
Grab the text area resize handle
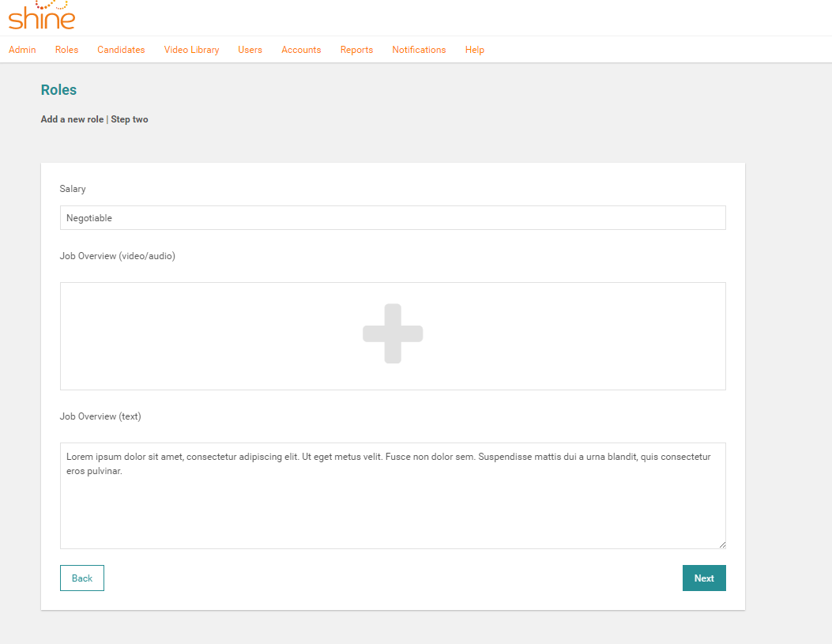point(721,544)
